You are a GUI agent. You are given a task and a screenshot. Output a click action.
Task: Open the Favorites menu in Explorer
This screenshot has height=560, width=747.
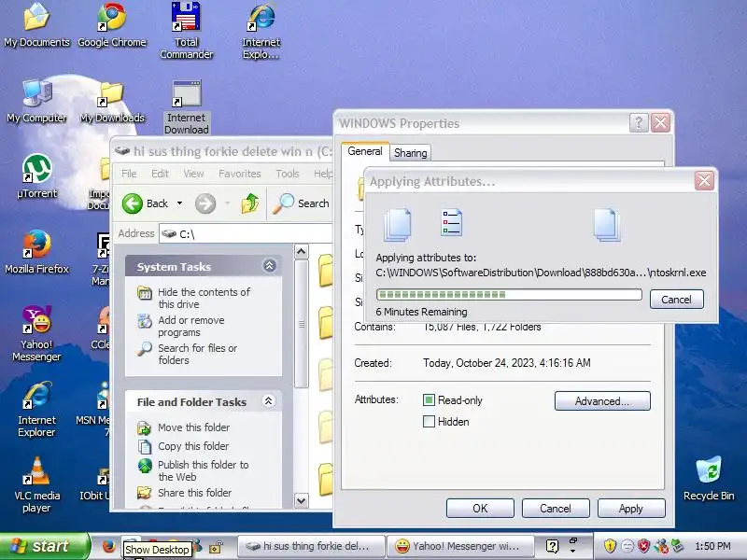point(240,174)
